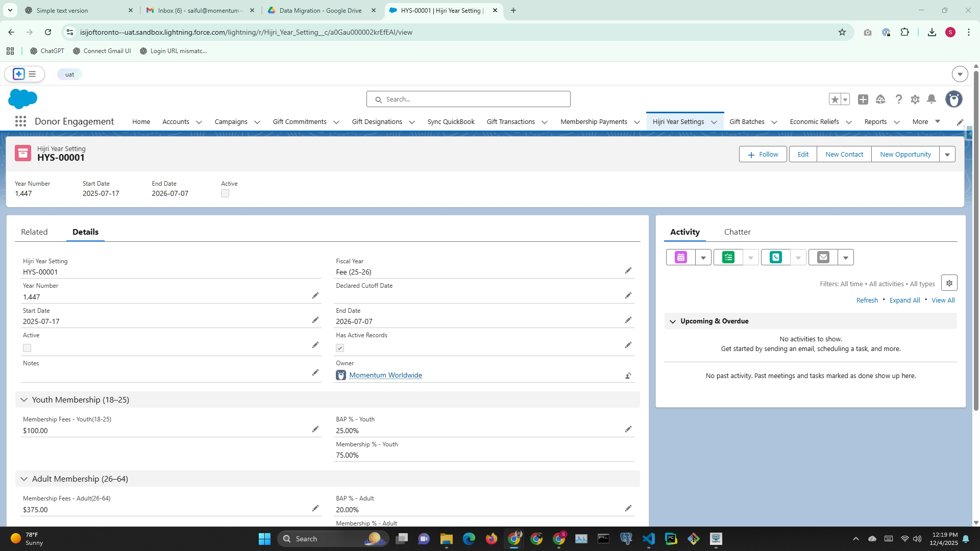Toggle the Has Active Records checkbox
Screen dimensions: 980x551
(340, 348)
